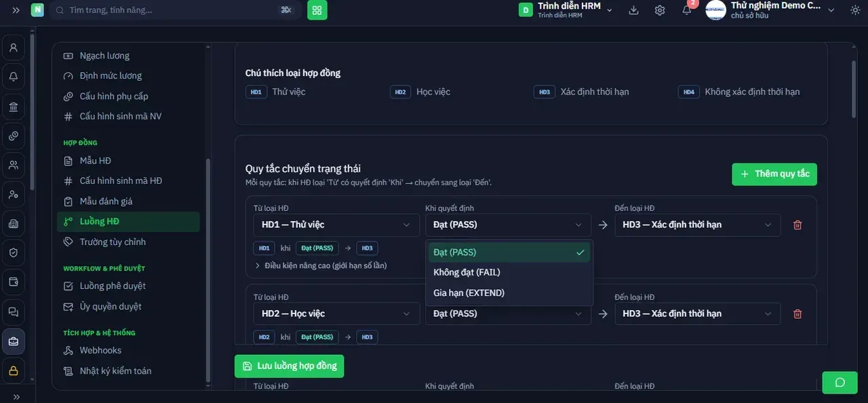868x403 pixels.
Task: Open Trình diễn HRM workspace switcher
Action: click(566, 10)
